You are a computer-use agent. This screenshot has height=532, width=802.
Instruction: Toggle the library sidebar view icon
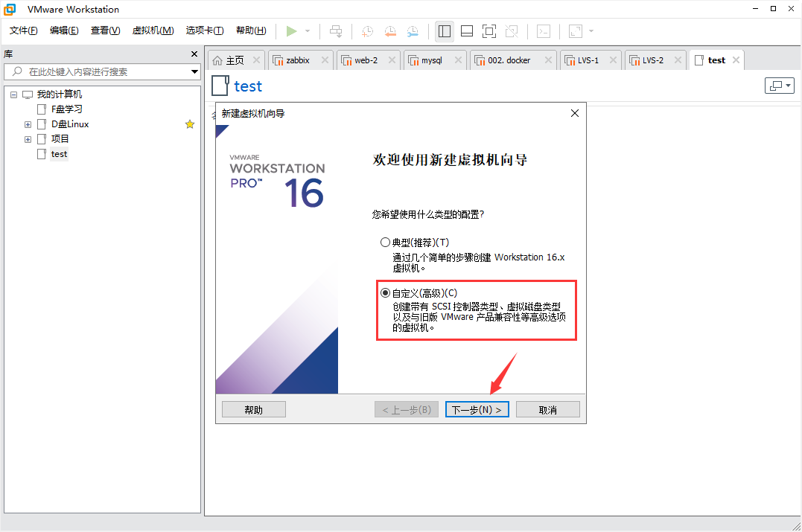(x=445, y=31)
